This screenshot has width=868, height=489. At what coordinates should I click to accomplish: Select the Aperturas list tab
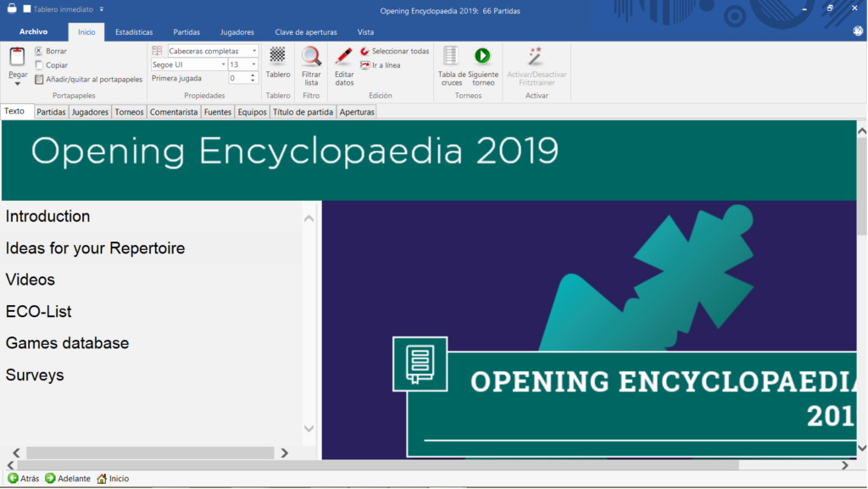click(x=357, y=112)
